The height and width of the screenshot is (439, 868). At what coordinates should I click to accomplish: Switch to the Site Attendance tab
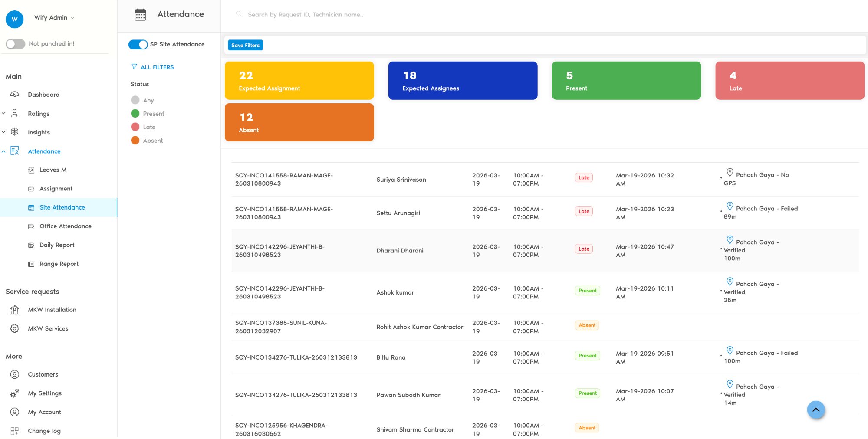coord(62,207)
